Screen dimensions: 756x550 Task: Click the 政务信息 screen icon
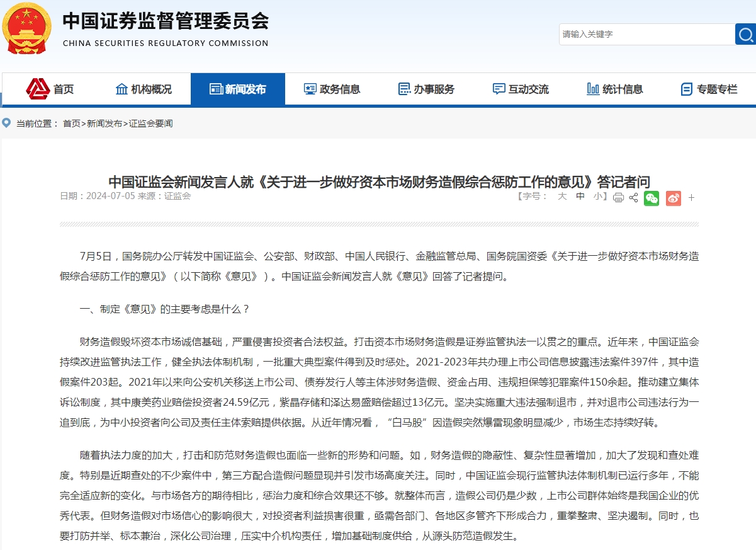[310, 89]
